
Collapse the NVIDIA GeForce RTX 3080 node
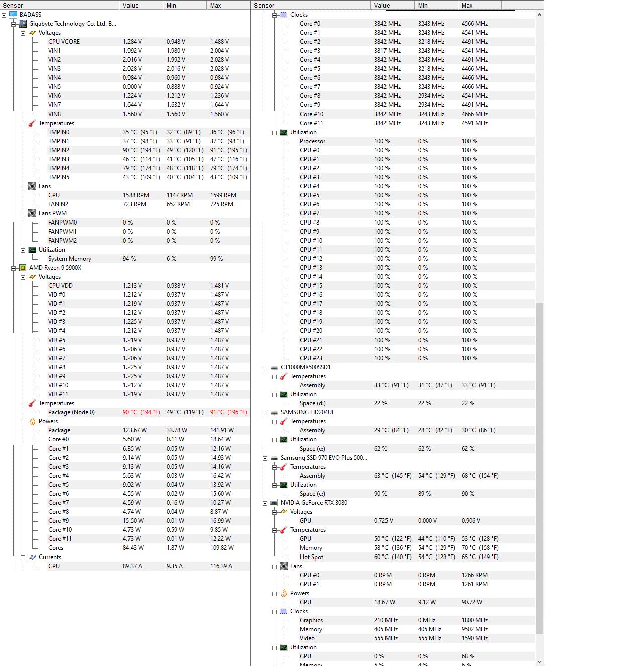(x=265, y=503)
